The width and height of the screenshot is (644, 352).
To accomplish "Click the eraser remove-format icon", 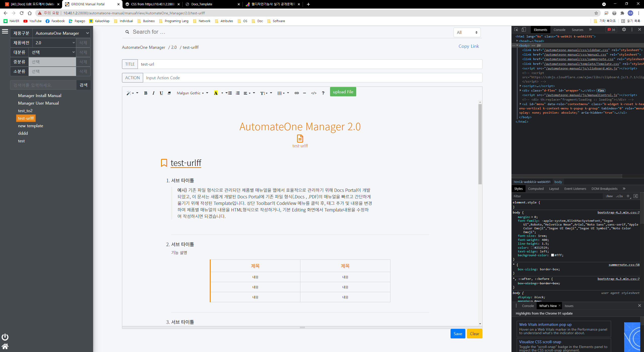I will coord(169,93).
